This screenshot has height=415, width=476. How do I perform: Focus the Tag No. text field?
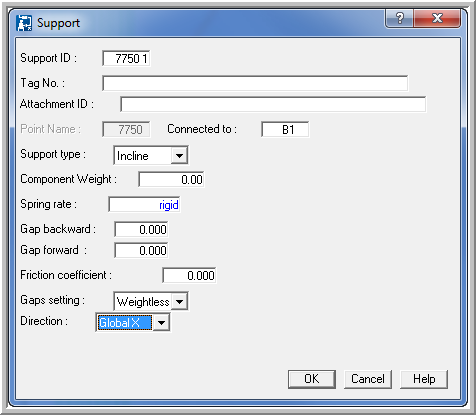point(255,83)
